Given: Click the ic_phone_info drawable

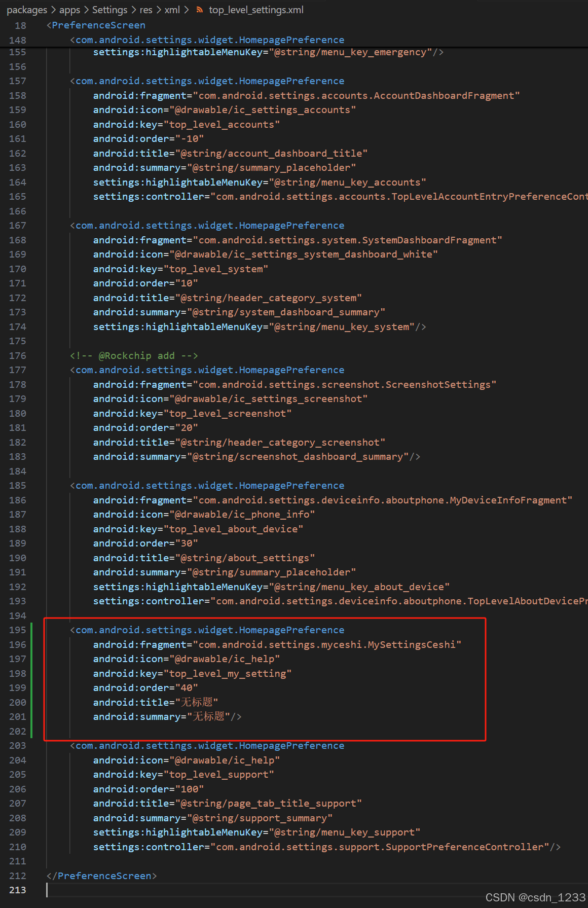Looking at the screenshot, I should point(242,515).
